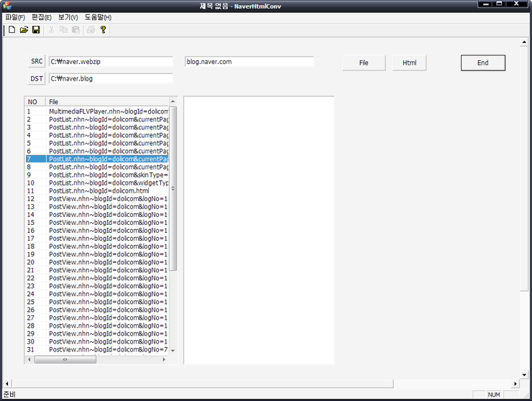532x401 pixels.
Task: Select row 31 PostView.nhn entry
Action: click(97, 350)
